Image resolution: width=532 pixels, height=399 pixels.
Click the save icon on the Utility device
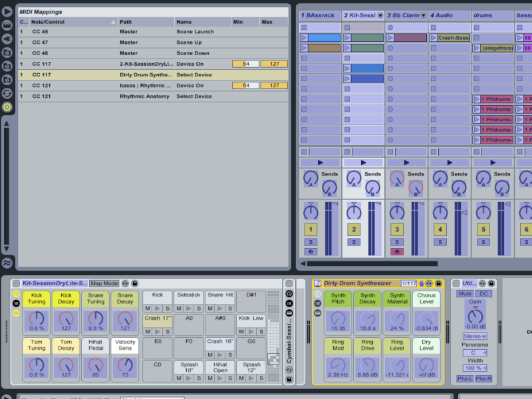pos(491,283)
